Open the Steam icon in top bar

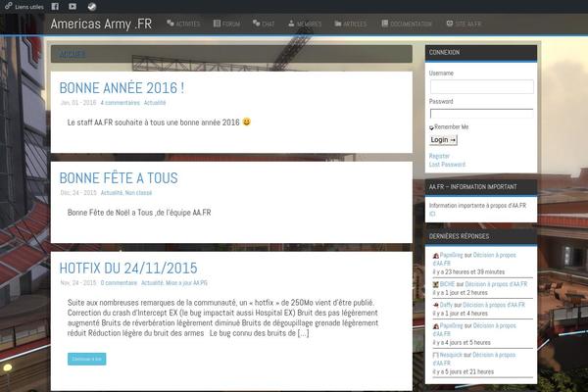pyautogui.click(x=92, y=7)
